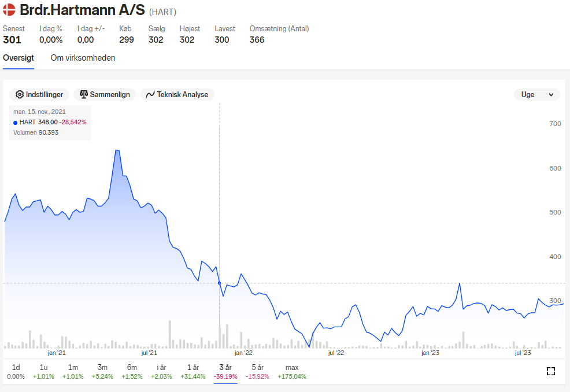Select the 6m time range

click(132, 372)
